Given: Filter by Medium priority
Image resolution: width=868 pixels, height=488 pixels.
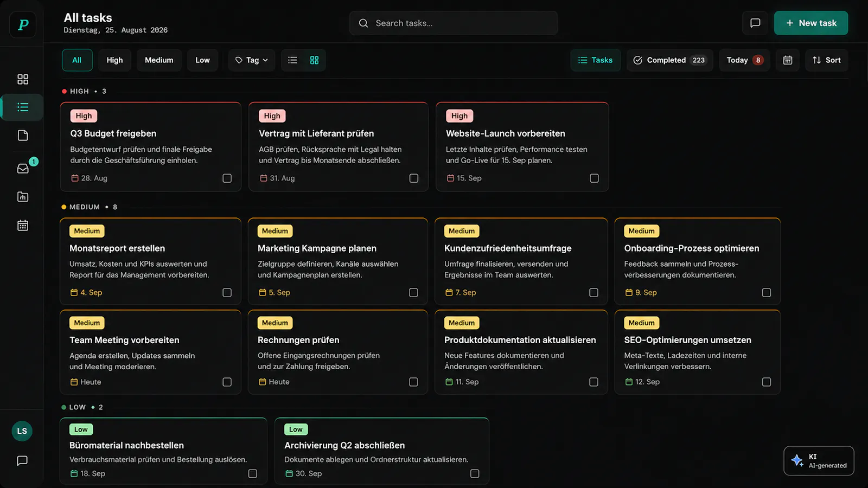Looking at the screenshot, I should pos(159,60).
